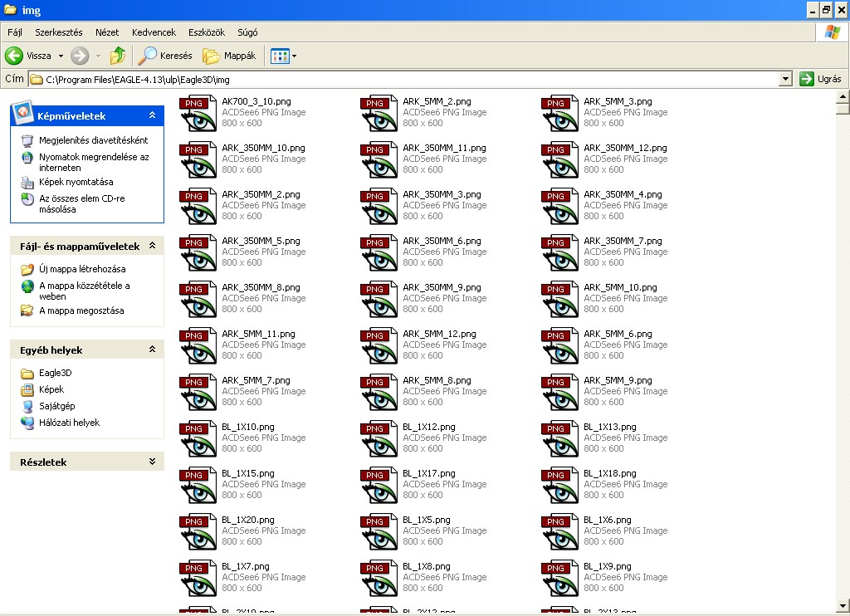Image resolution: width=850 pixels, height=616 pixels.
Task: Select the ARK_350MM_5.png file icon
Action: [x=198, y=254]
